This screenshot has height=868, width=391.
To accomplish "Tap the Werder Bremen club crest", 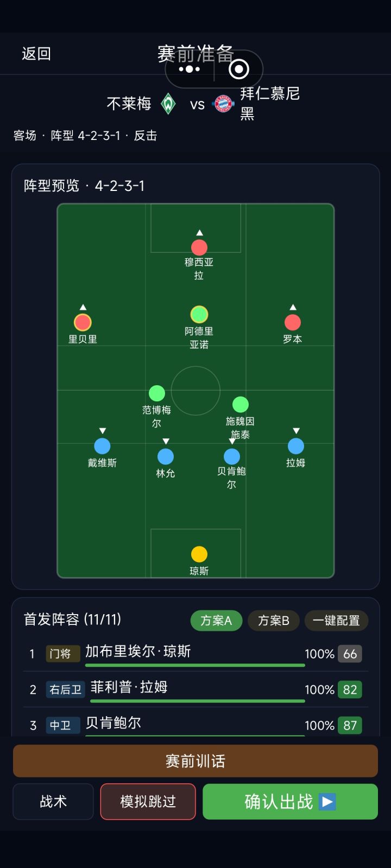I will pyautogui.click(x=168, y=104).
